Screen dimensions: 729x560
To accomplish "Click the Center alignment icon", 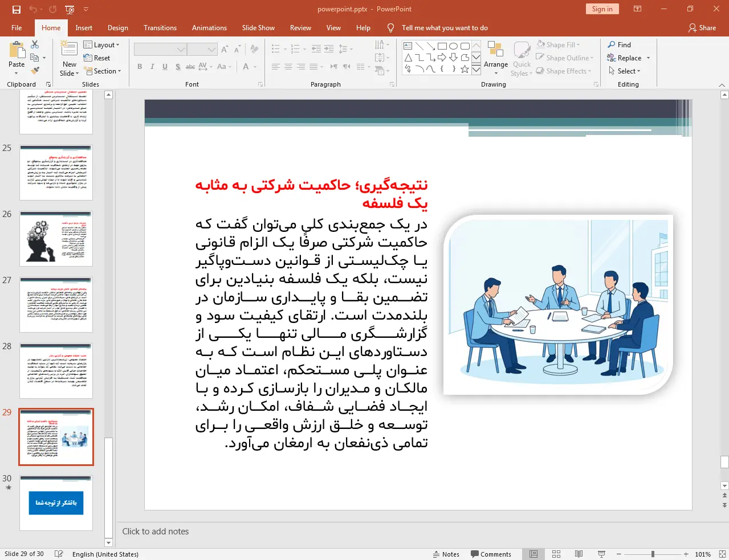I will click(x=288, y=67).
